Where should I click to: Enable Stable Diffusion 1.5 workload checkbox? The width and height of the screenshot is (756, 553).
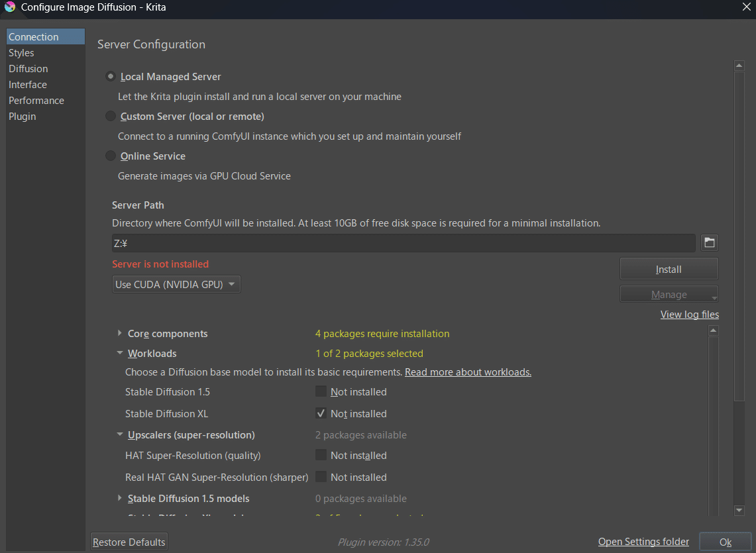click(x=321, y=392)
